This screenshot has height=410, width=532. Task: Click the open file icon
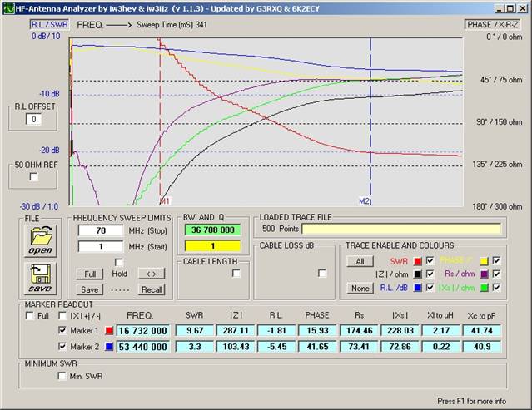point(40,240)
